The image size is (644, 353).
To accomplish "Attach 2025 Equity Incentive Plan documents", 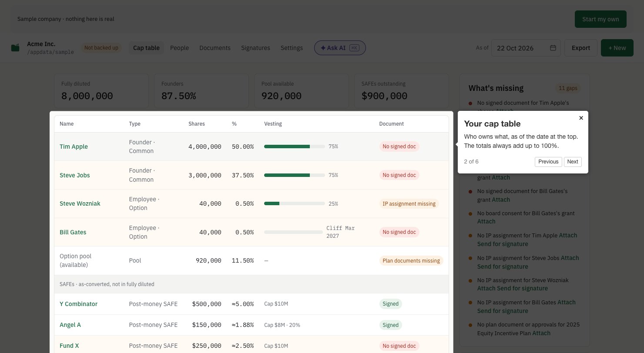I will point(541,333).
